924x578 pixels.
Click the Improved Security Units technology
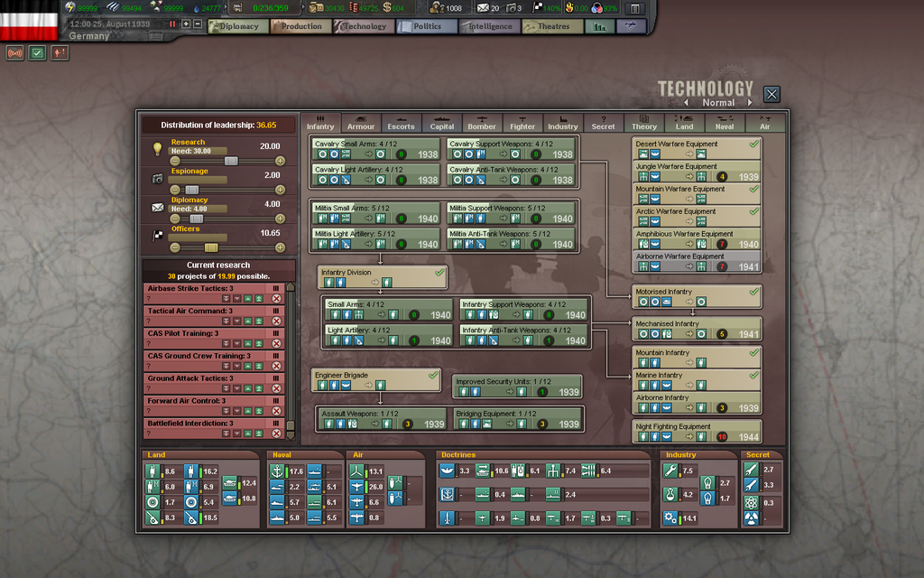(x=517, y=387)
